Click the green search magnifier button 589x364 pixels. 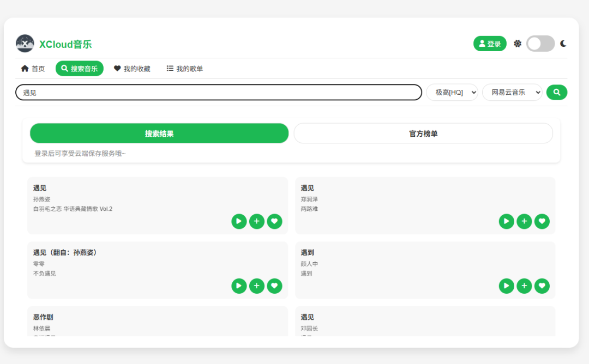[x=556, y=92]
